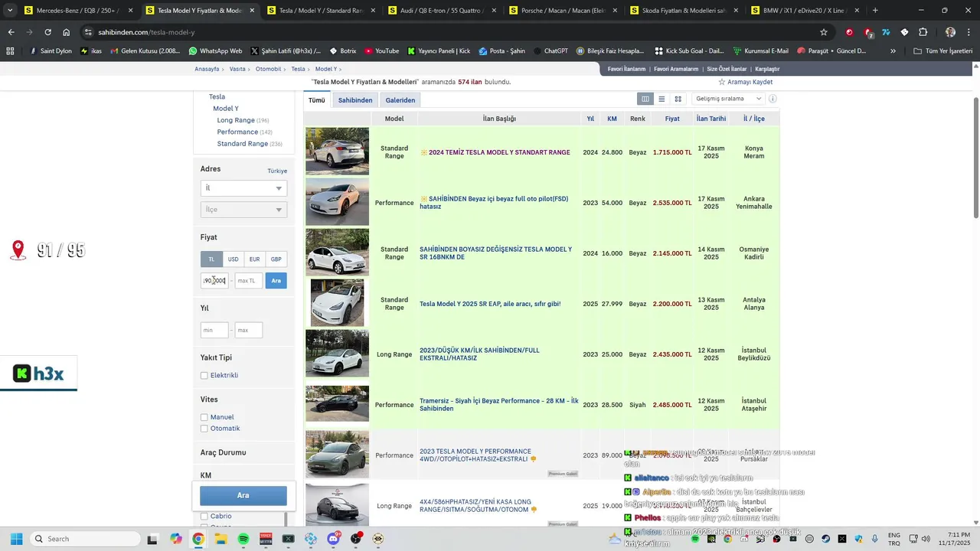
Task: Open Karşılaştır link in header
Action: (767, 69)
